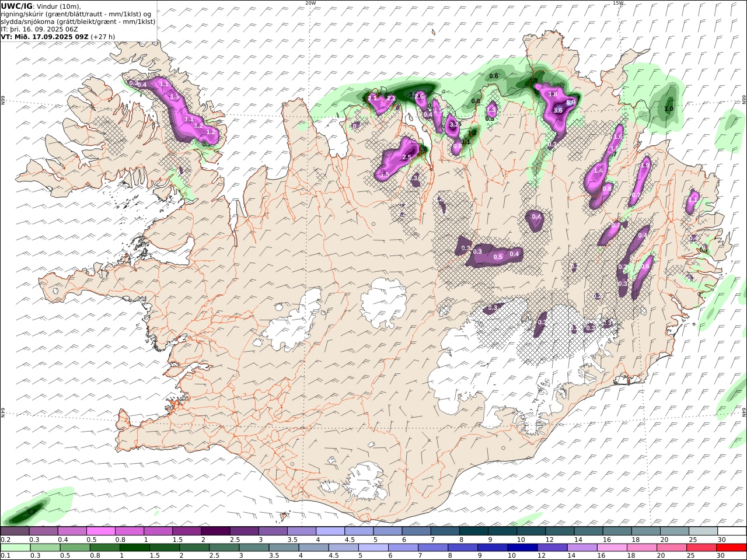Viewport: 747px width, 560px height.
Task: Click the '1.9' value in the eastern pink band
Action: pos(645,166)
